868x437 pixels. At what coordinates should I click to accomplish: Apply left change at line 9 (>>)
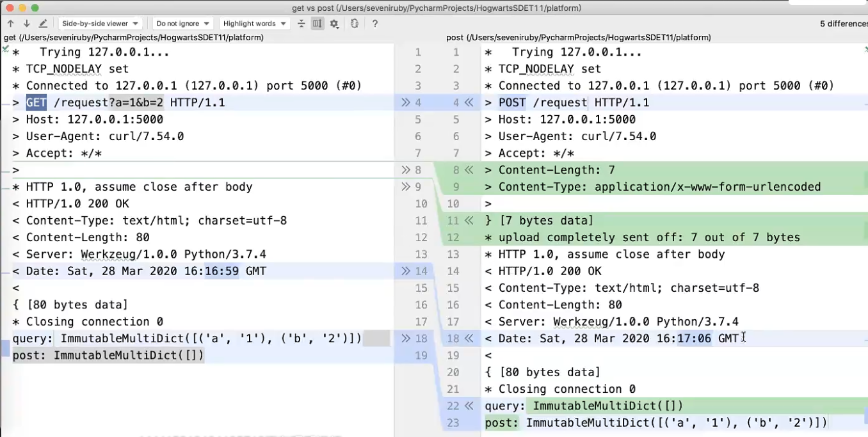click(405, 187)
